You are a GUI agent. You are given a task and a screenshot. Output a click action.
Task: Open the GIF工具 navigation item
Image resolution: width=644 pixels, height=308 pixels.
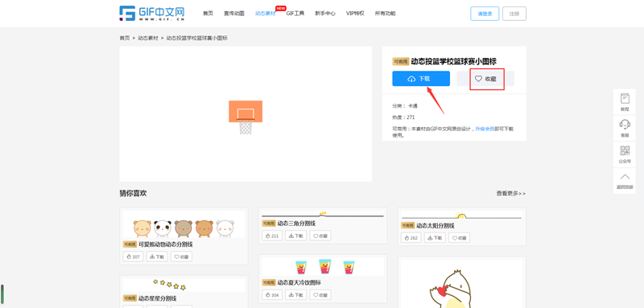(x=295, y=14)
